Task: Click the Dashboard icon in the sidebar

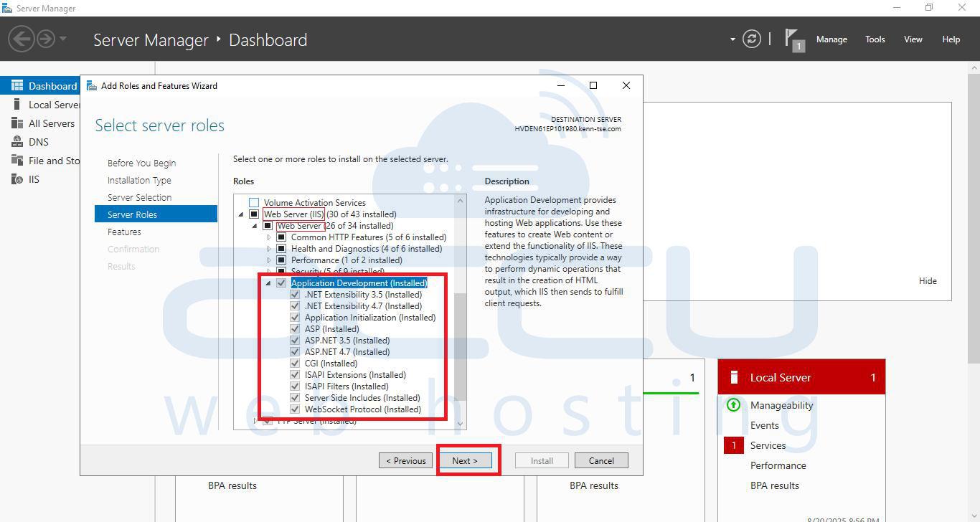Action: click(x=19, y=85)
